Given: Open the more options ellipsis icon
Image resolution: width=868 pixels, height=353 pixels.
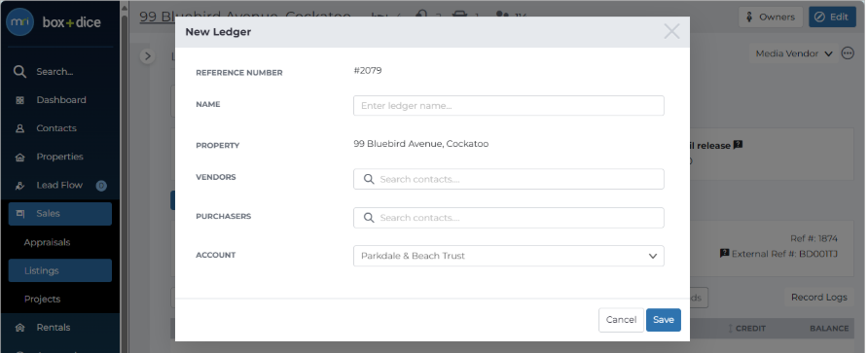Looking at the screenshot, I should click(x=848, y=53).
